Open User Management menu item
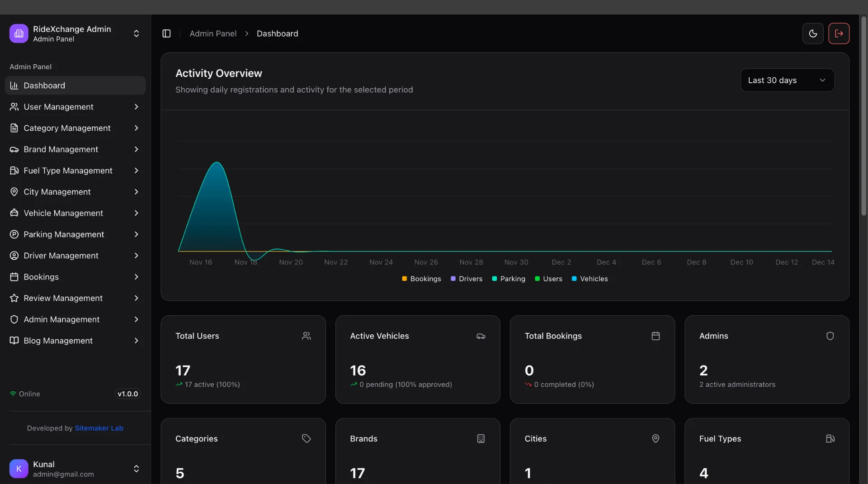Screen dimensions: 868x484 (75, 107)
